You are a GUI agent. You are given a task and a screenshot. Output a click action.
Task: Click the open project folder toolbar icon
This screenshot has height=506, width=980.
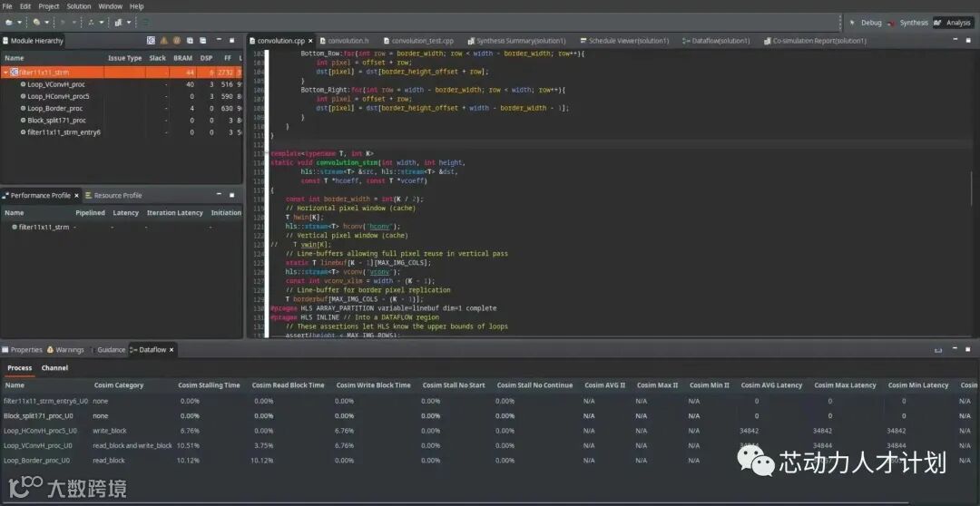click(9, 23)
